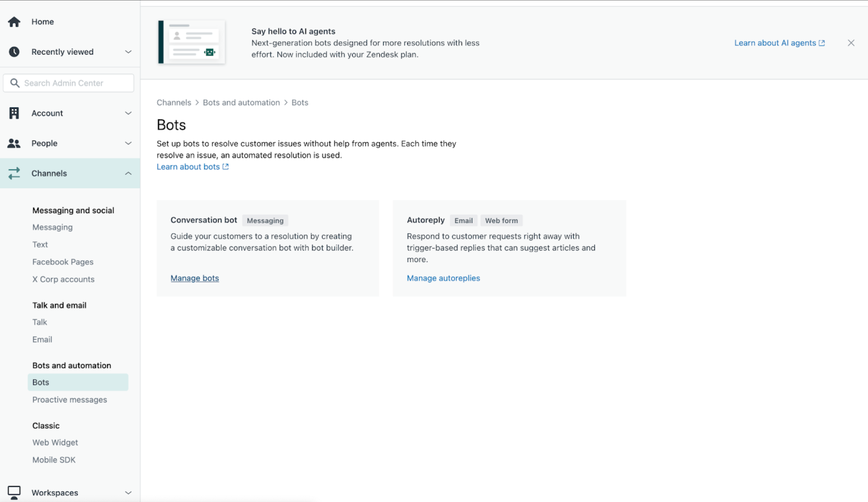Click the Recently viewed clock icon
Image resolution: width=868 pixels, height=502 pixels.
pyautogui.click(x=14, y=52)
